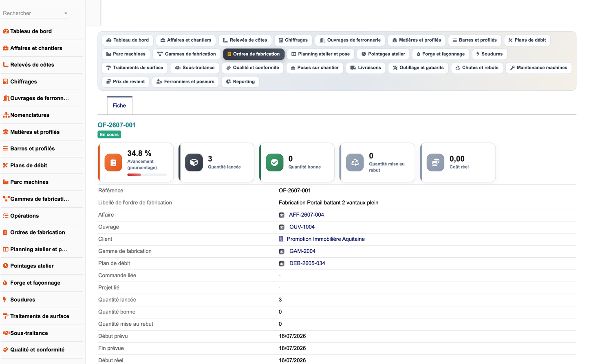This screenshot has width=589, height=364.
Task: Click the icon beside OUV-1004
Action: pos(282,227)
